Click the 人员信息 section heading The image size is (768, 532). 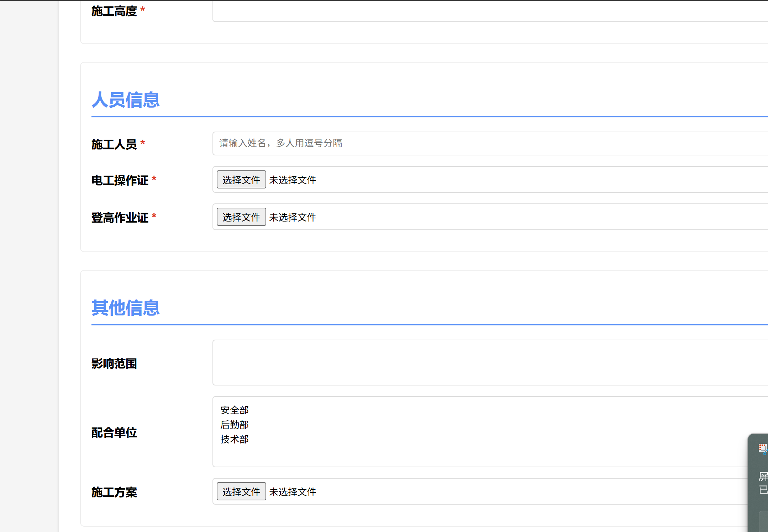125,100
